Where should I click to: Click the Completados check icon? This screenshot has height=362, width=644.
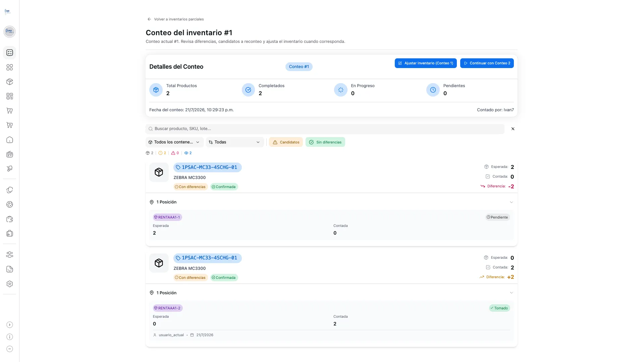point(248,90)
